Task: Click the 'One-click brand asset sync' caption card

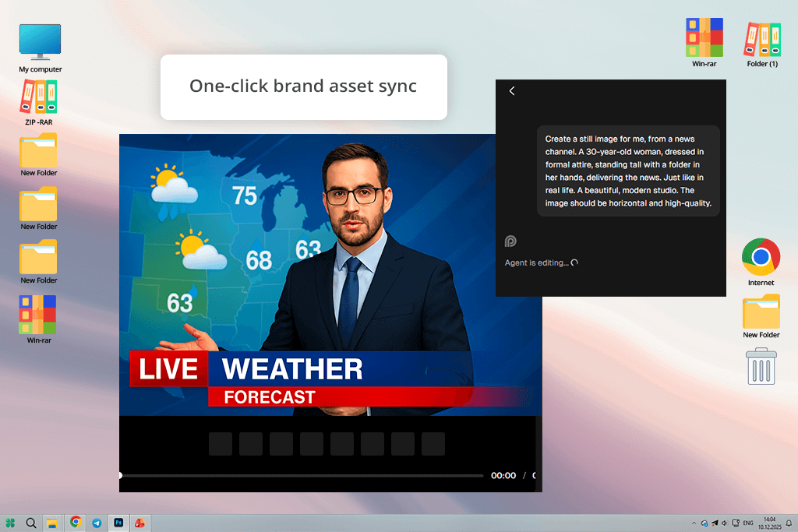Action: [304, 87]
